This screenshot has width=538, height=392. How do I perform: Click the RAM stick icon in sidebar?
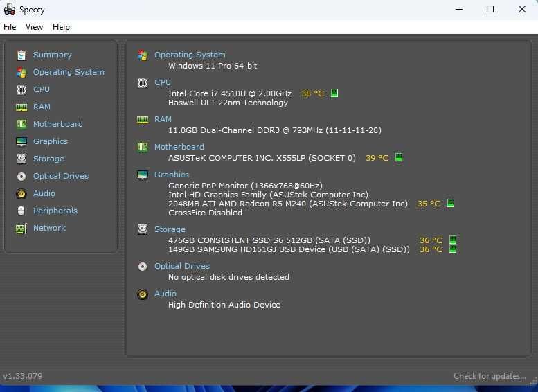coord(21,107)
